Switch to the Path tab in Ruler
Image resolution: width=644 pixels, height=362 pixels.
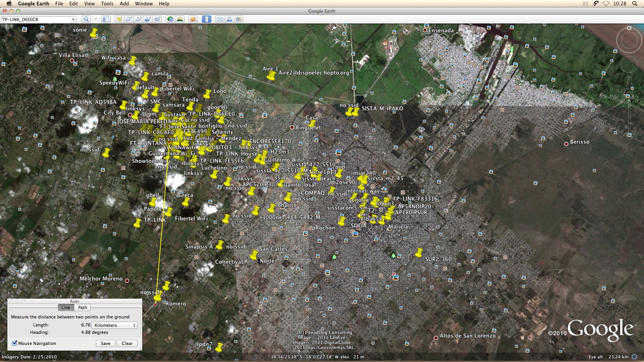[x=83, y=307]
